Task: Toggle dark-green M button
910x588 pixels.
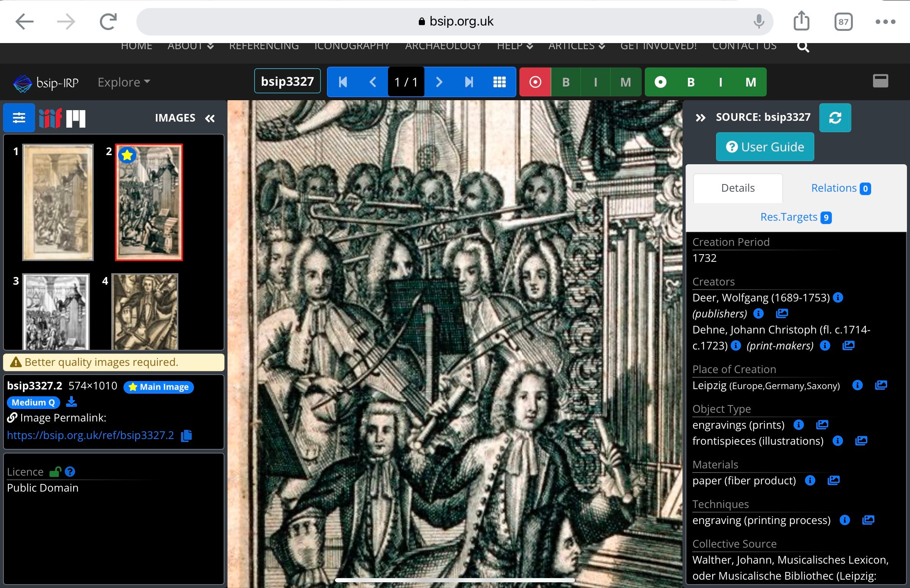Action: point(626,82)
